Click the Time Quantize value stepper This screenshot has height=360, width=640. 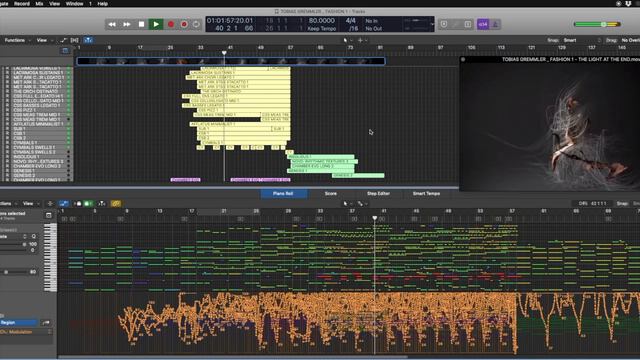tap(24, 236)
